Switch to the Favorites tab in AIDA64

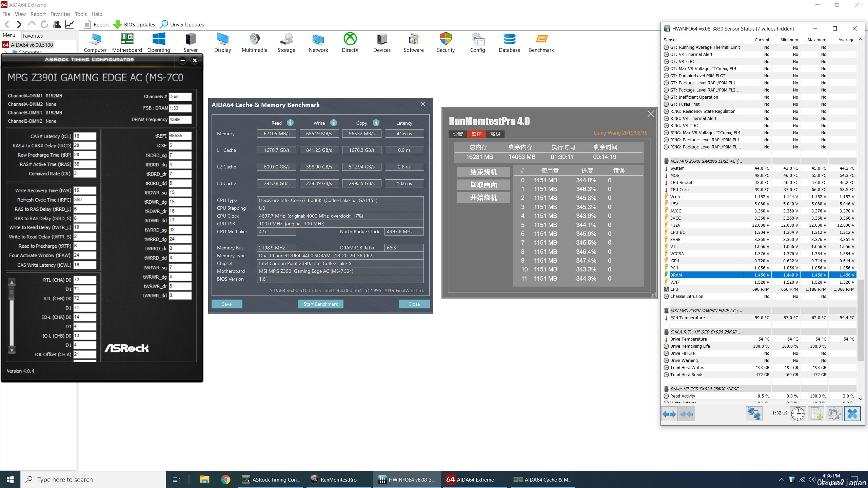tap(33, 36)
